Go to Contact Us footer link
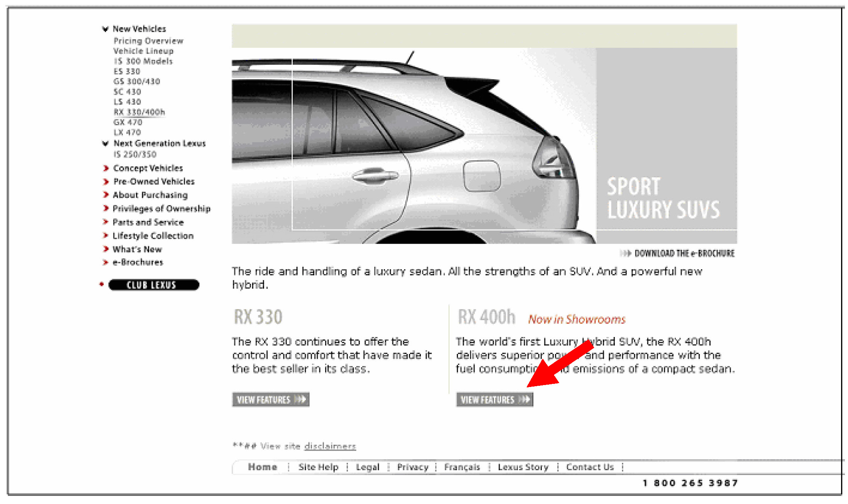 coord(590,467)
